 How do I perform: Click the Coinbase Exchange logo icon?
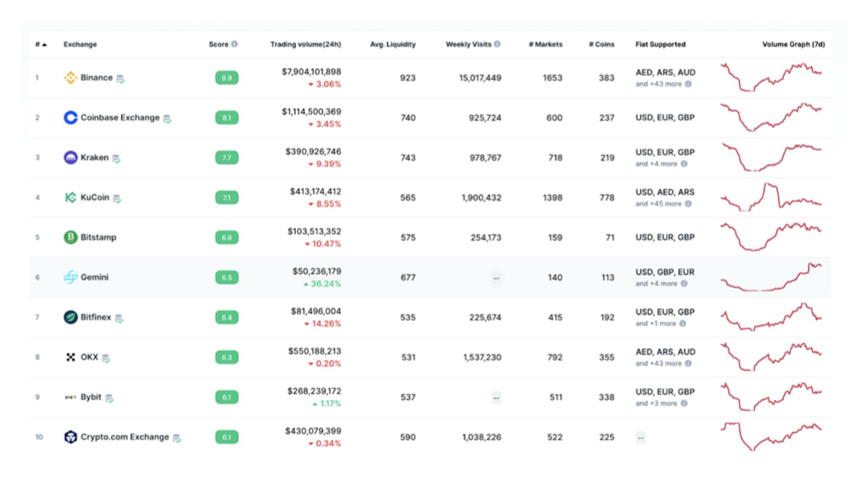coord(70,117)
